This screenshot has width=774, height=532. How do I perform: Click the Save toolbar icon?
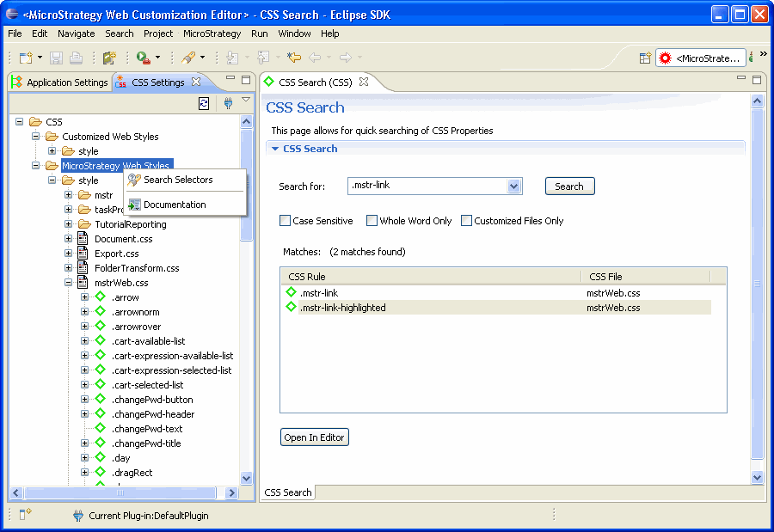(x=56, y=58)
